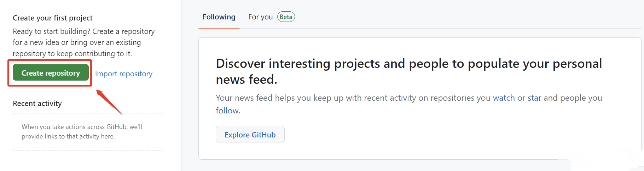Switch to the Following tab
This screenshot has width=644, height=171.
click(219, 17)
